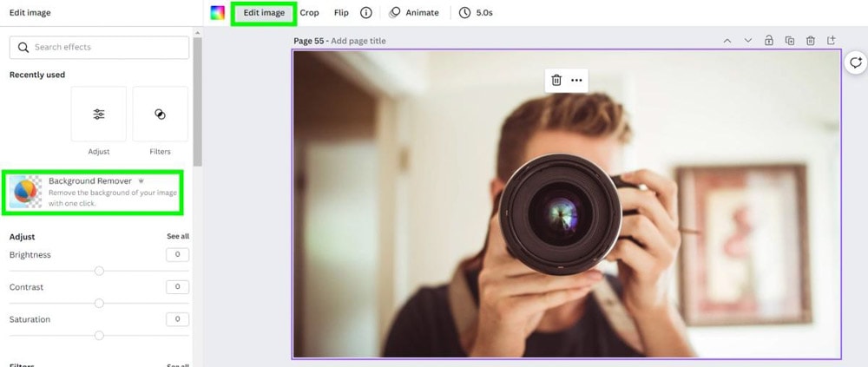Click the comment bubble icon
The width and height of the screenshot is (868, 367).
(856, 62)
